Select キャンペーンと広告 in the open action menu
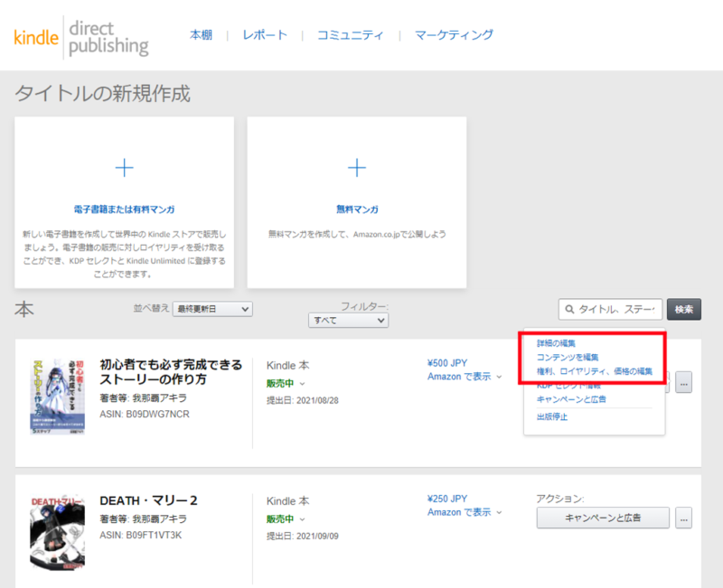 pyautogui.click(x=571, y=399)
